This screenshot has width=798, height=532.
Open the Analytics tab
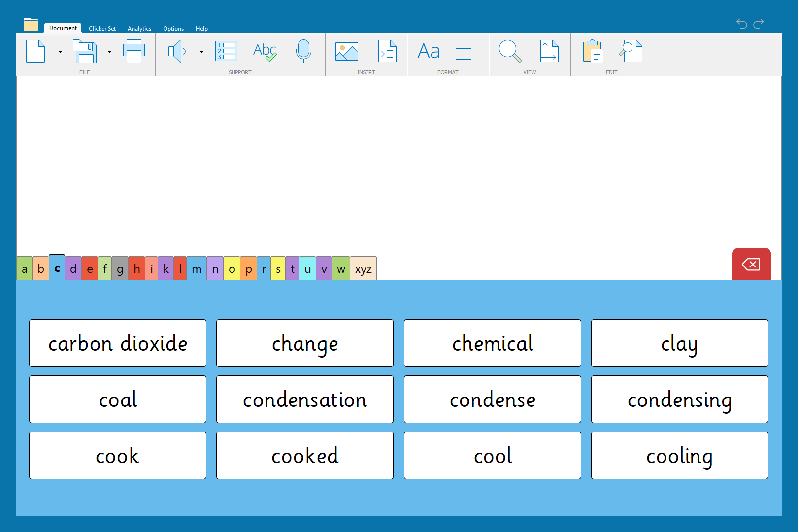pos(139,29)
